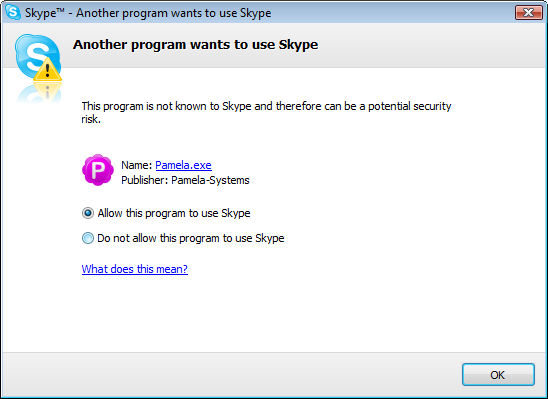The height and width of the screenshot is (399, 548).
Task: Click the bold heading Another program wants to use Skype
Action: (195, 45)
